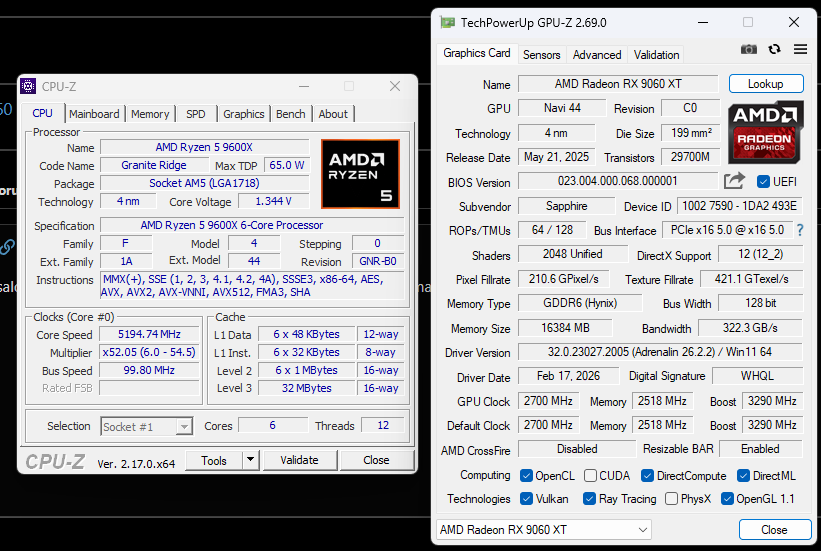This screenshot has width=821, height=551.
Task: Open the GPU-Z hamburger menu
Action: tap(800, 49)
